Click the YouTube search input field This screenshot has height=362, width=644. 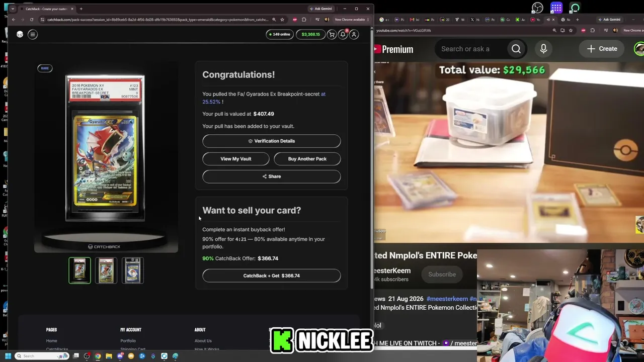pos(470,49)
